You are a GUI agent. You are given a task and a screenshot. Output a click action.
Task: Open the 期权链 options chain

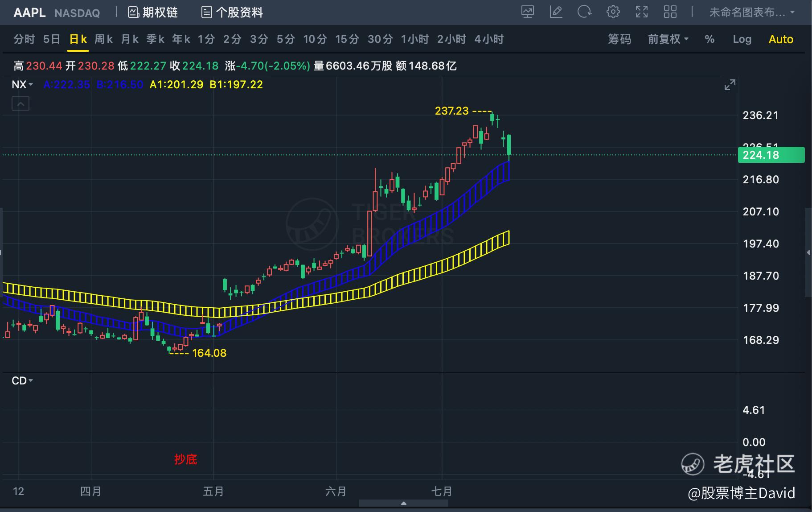click(x=153, y=12)
